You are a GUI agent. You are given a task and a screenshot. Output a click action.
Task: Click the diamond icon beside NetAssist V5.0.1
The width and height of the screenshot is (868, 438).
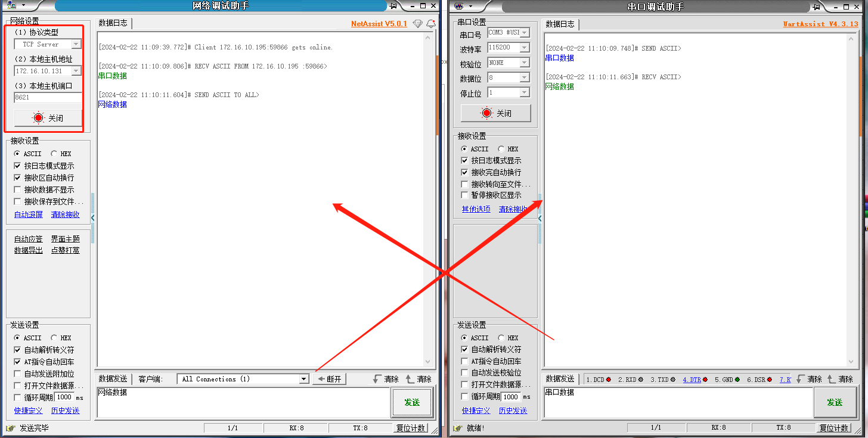(x=417, y=24)
